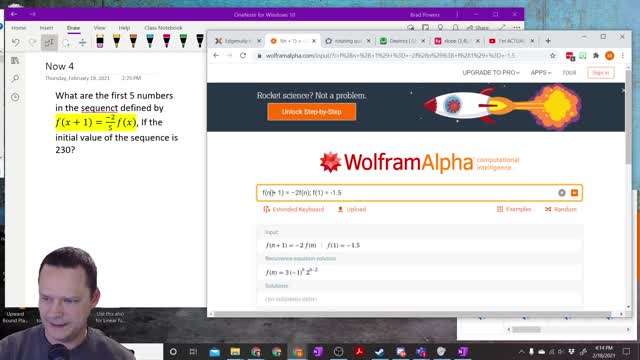
Task: Expand the UPGRADE TO PRO dropdown
Action: pyautogui.click(x=491, y=73)
